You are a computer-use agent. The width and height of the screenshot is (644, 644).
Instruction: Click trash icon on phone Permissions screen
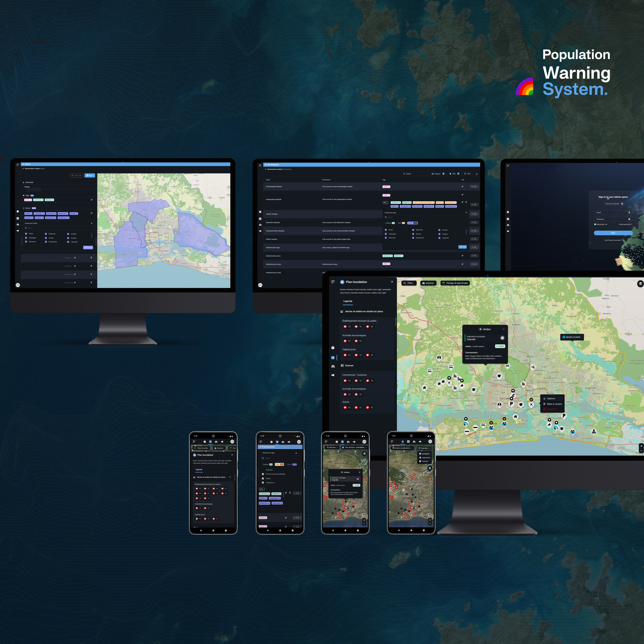click(x=290, y=493)
